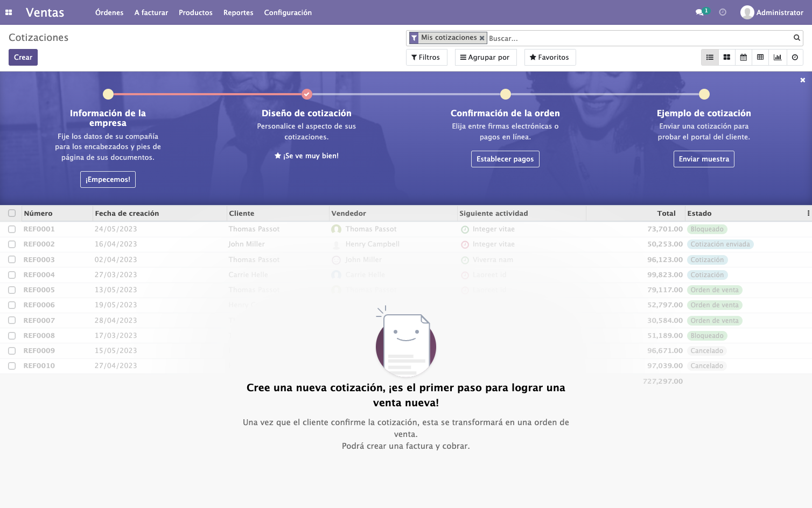Check the REF0002 row checkbox
This screenshot has height=508, width=812.
12,244
